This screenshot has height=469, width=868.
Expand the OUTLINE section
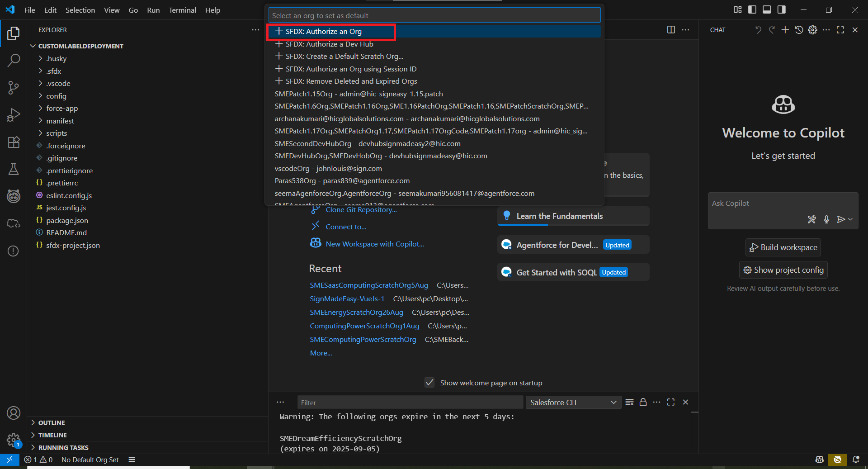click(x=52, y=422)
